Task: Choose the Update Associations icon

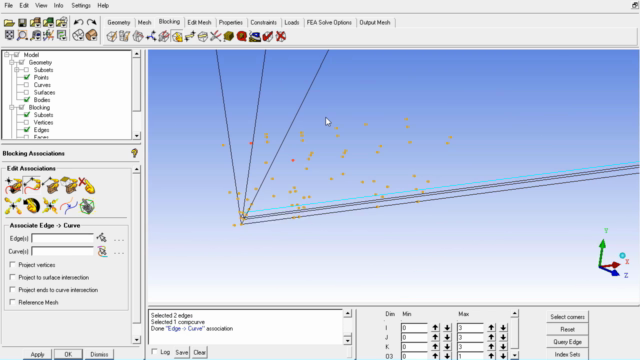Action: (13, 206)
